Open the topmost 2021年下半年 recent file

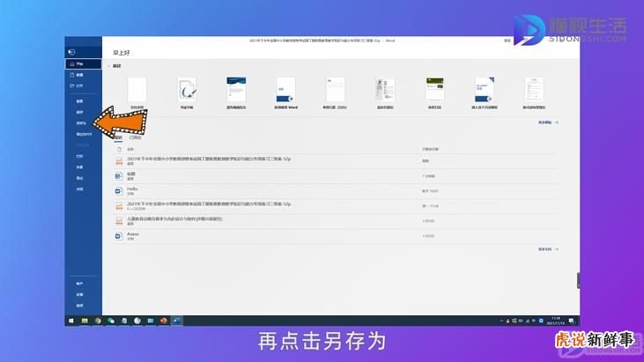pos(335,161)
